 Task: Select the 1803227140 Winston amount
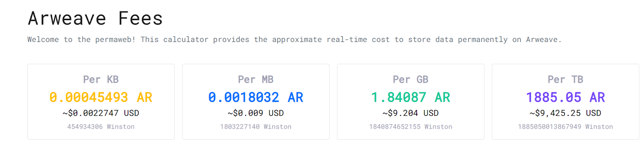[x=256, y=127]
